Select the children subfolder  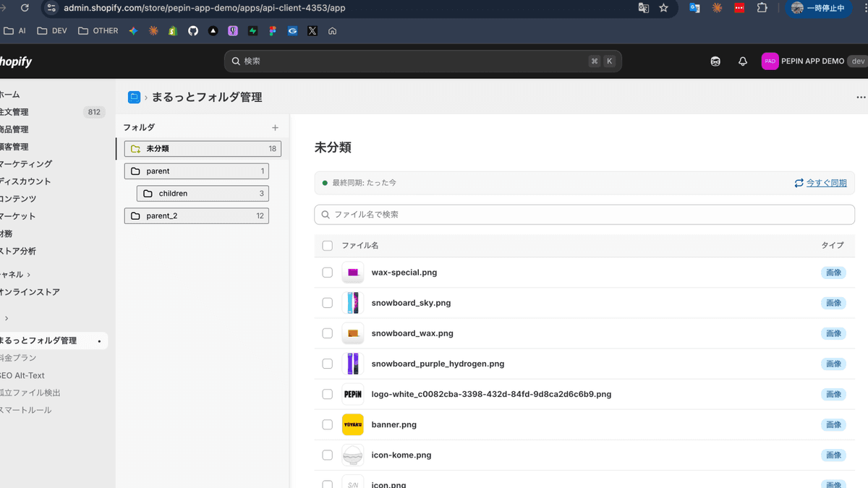coord(203,194)
